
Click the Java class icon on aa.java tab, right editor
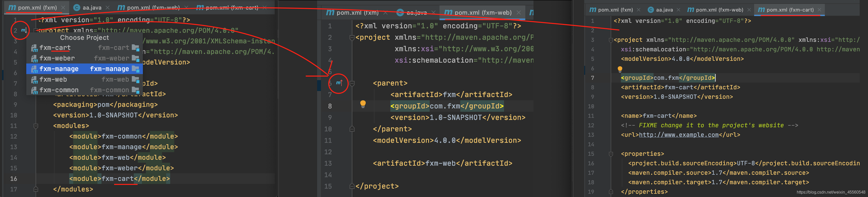651,10
